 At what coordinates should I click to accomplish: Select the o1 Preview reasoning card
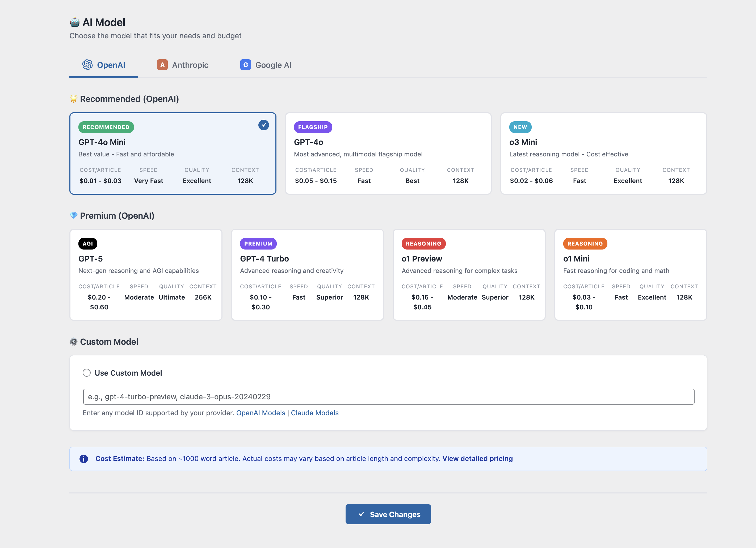pos(469,275)
